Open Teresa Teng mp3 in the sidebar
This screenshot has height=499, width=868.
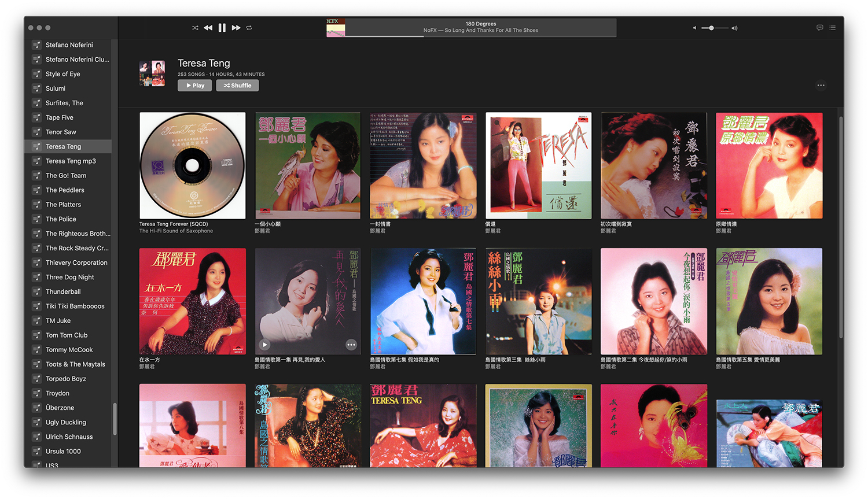68,161
